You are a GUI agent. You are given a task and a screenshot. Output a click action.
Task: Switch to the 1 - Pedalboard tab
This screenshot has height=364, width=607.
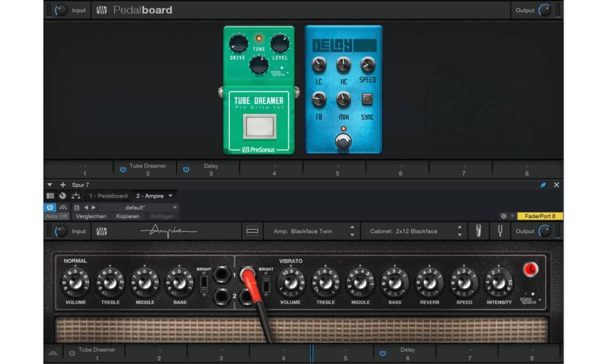coord(108,196)
